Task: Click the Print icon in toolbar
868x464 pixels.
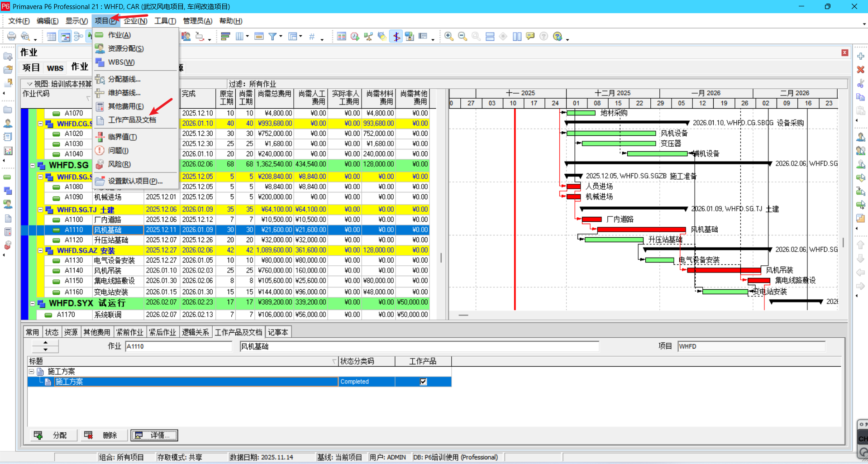Action: (x=11, y=37)
